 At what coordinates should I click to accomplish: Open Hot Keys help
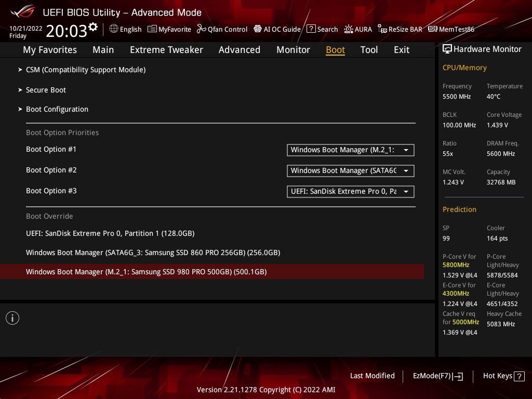click(504, 376)
